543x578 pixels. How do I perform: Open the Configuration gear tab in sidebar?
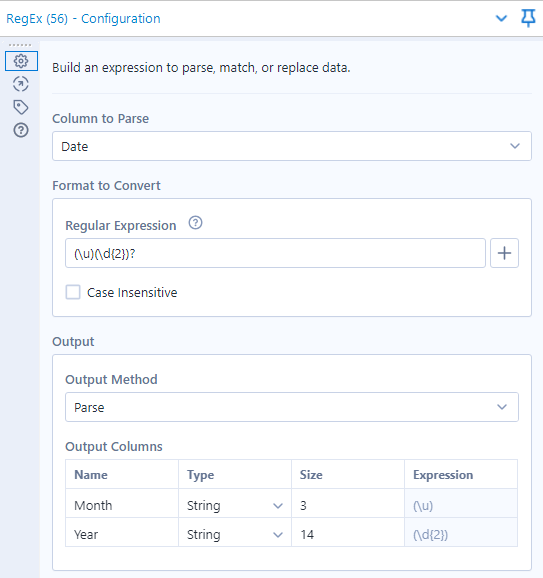(21, 61)
